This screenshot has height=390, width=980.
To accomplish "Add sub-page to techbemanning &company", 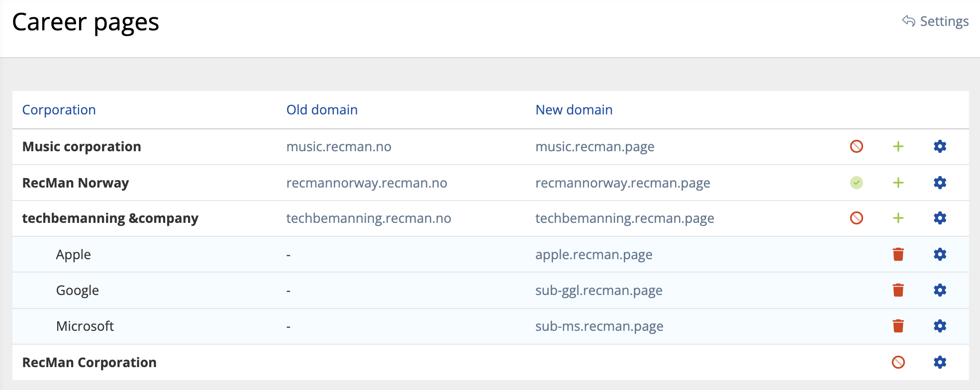I will coord(898,218).
